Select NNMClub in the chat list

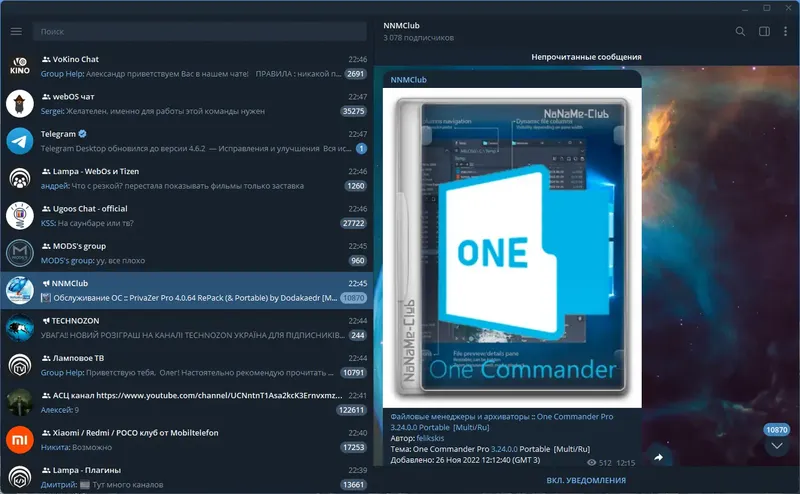(187, 290)
